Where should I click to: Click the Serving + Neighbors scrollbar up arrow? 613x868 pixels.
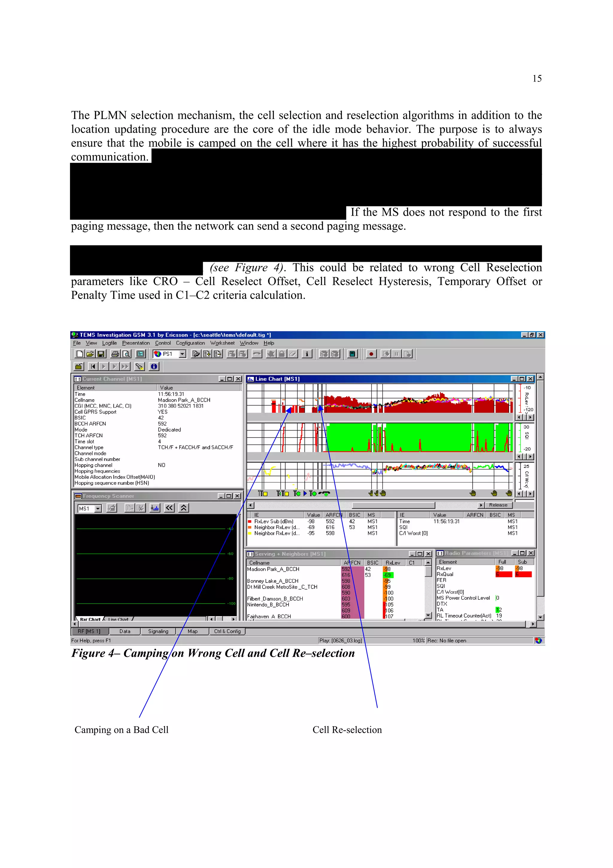[x=428, y=562]
